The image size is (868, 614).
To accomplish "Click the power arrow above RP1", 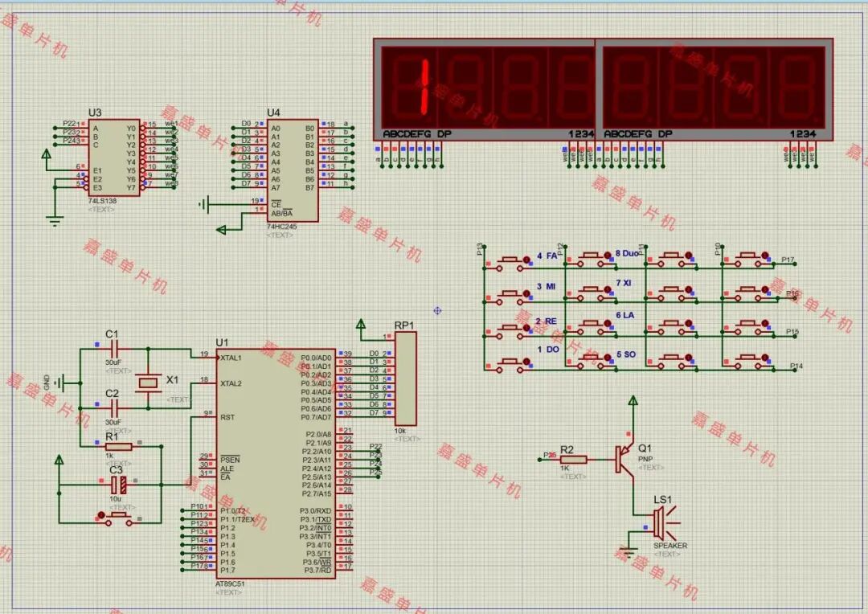I will (361, 324).
